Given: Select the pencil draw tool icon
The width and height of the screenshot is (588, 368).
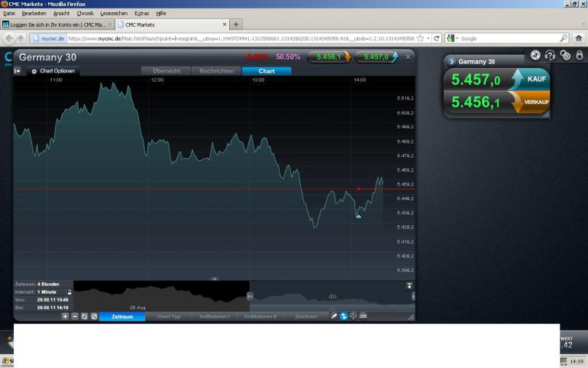Looking at the screenshot, I should coord(334,316).
